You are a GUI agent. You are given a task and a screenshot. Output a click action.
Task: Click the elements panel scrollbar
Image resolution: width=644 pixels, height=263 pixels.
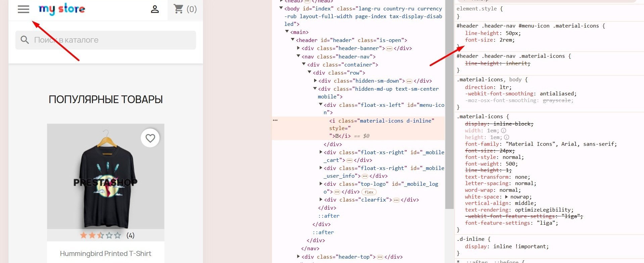pyautogui.click(x=450, y=104)
